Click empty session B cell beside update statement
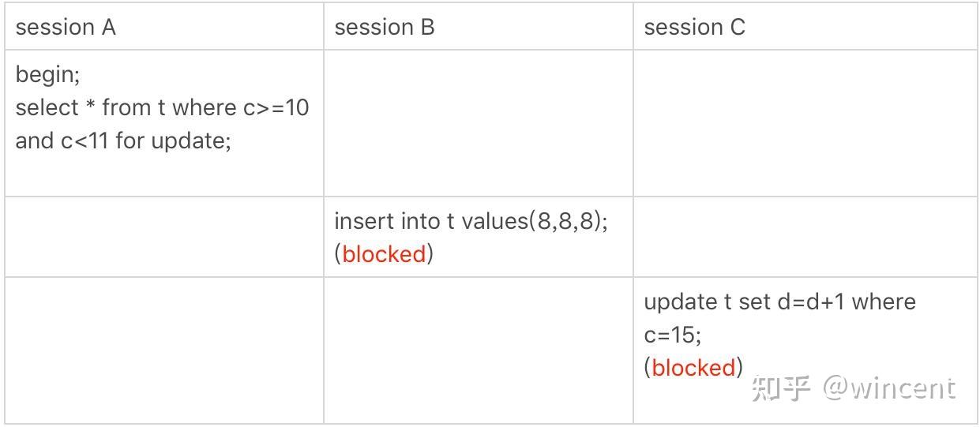Viewport: 980px width, 427px height. pos(479,350)
